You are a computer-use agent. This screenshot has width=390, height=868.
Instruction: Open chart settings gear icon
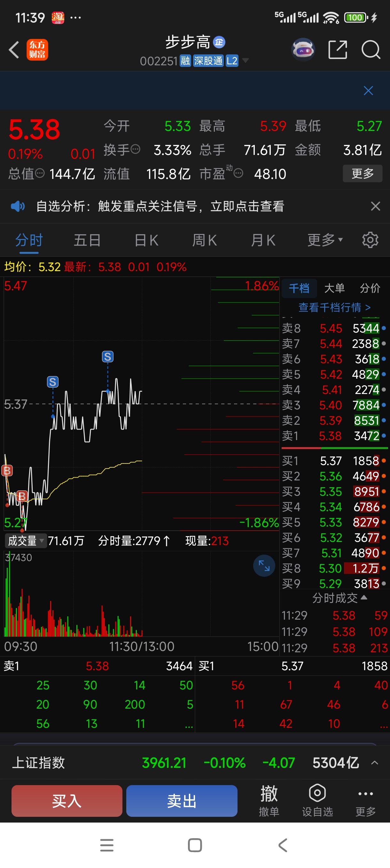[x=370, y=240]
